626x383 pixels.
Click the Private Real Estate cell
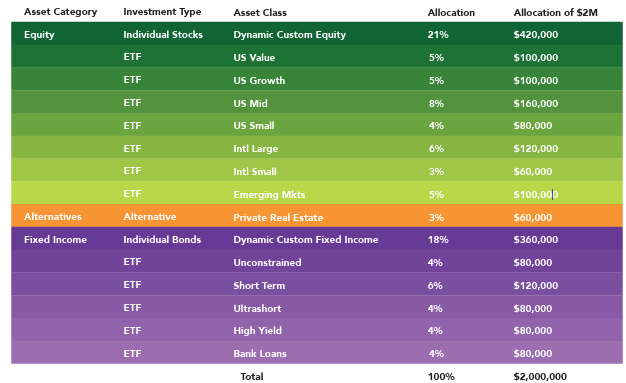tap(278, 218)
